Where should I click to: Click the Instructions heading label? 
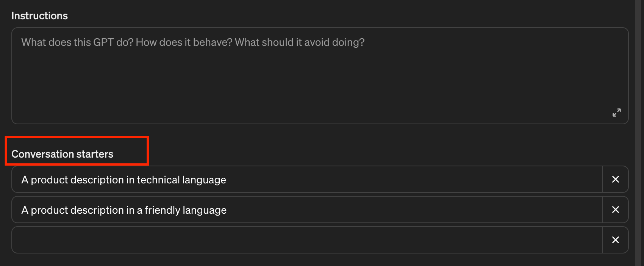(39, 16)
